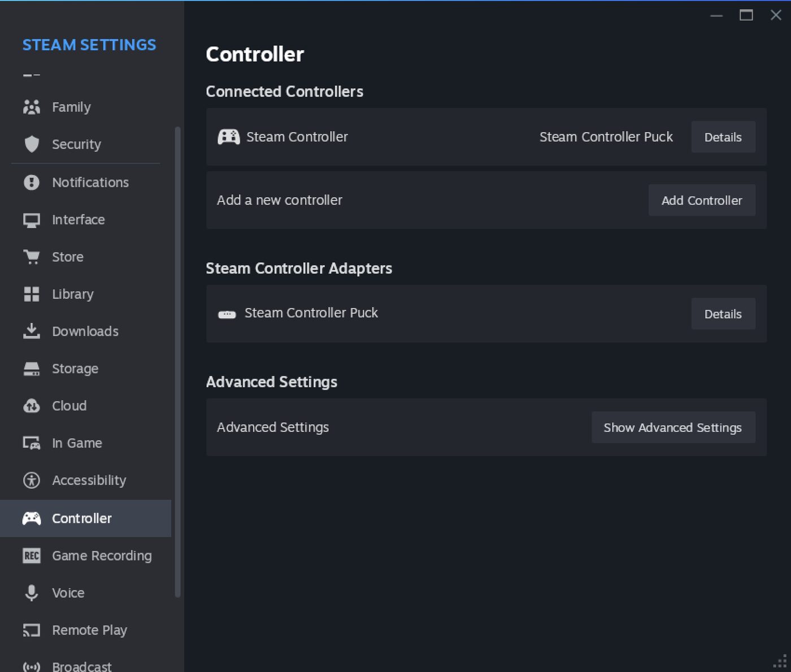Image resolution: width=791 pixels, height=672 pixels.
Task: Click the Game Recording REC icon
Action: click(x=32, y=556)
